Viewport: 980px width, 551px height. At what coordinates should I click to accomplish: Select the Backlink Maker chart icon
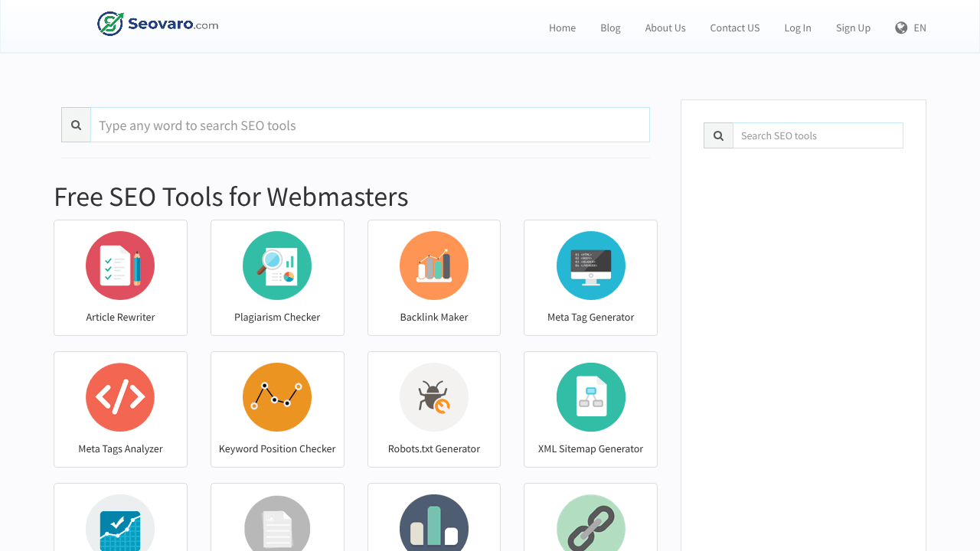click(434, 266)
